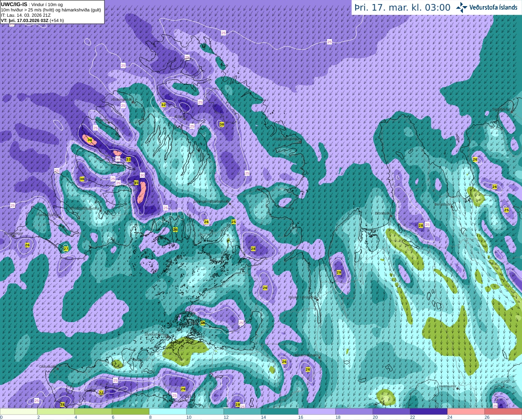The width and height of the screenshot is (522, 420).
Task: Click the green 4–6 m/s legend swatch
Action: [x=93, y=411]
